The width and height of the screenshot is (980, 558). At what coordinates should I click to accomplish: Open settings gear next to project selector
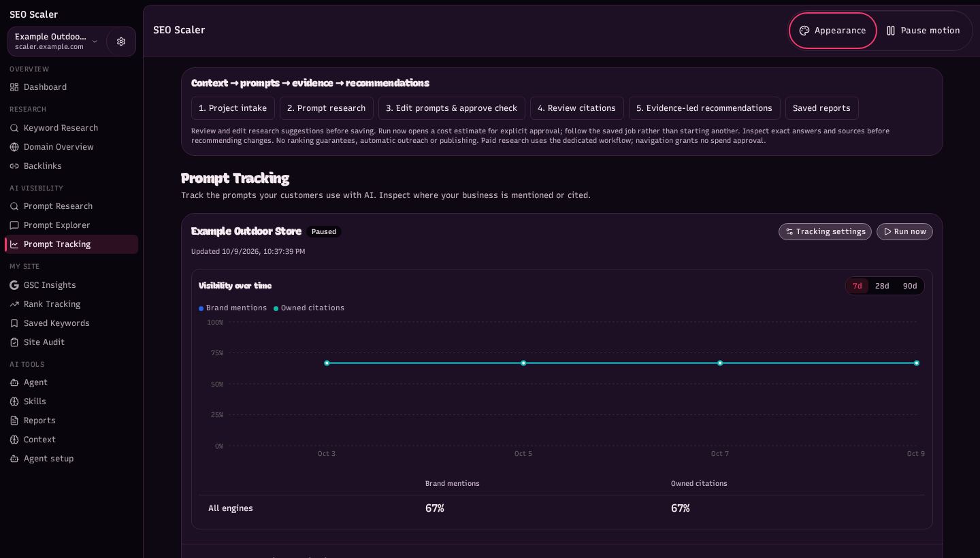tap(121, 42)
